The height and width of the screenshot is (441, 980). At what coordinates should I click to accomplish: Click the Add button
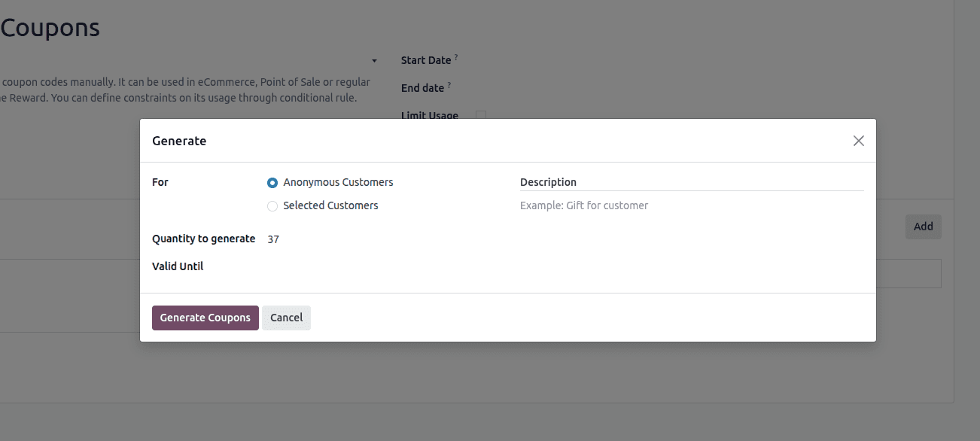click(923, 227)
